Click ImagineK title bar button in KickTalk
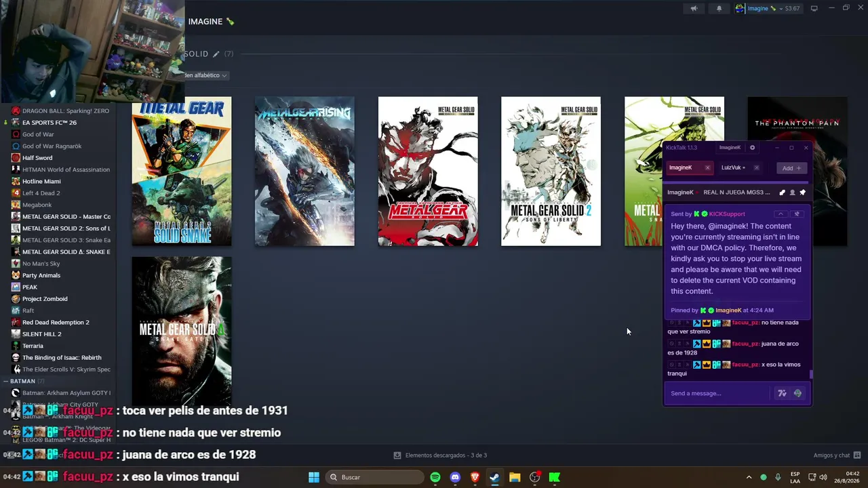 730,148
